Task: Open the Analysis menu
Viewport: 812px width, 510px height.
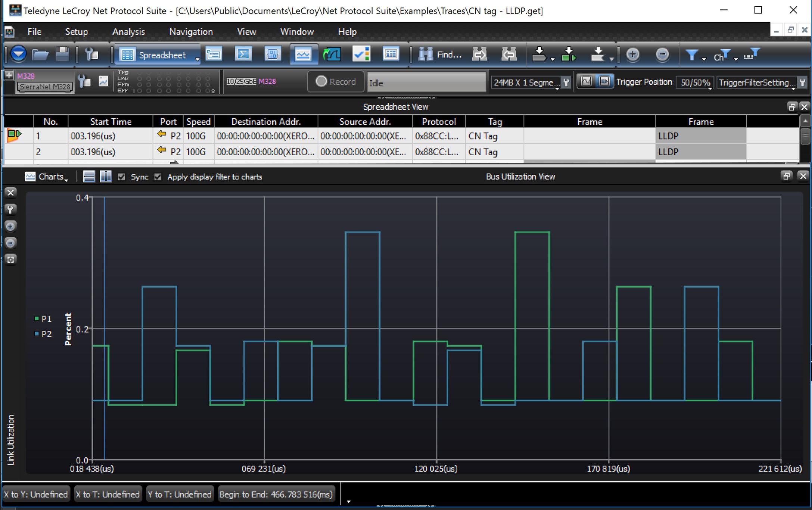Action: tap(128, 32)
